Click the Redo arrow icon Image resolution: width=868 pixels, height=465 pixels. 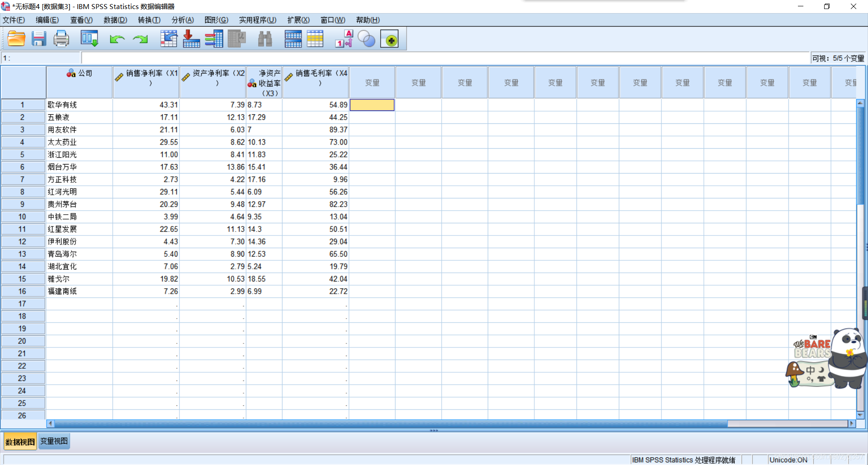click(x=141, y=39)
